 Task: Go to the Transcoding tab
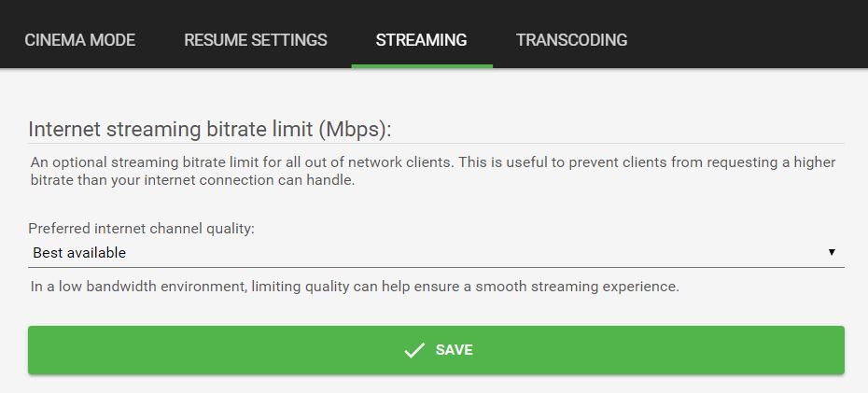click(571, 40)
